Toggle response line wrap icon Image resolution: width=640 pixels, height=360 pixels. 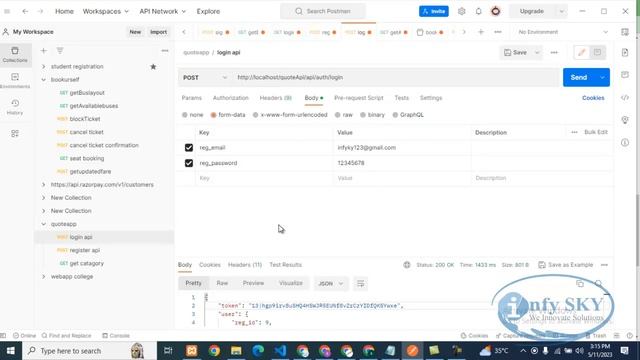click(360, 283)
